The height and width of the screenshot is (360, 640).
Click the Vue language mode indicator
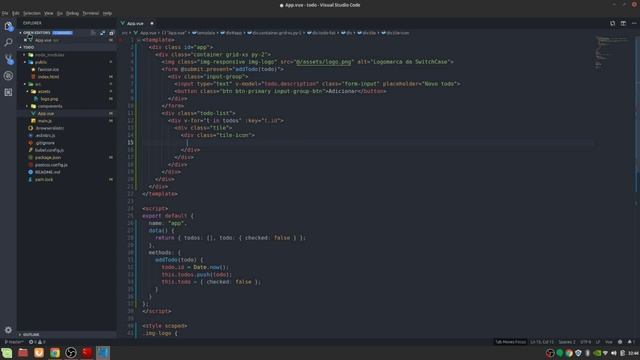[x=609, y=342]
